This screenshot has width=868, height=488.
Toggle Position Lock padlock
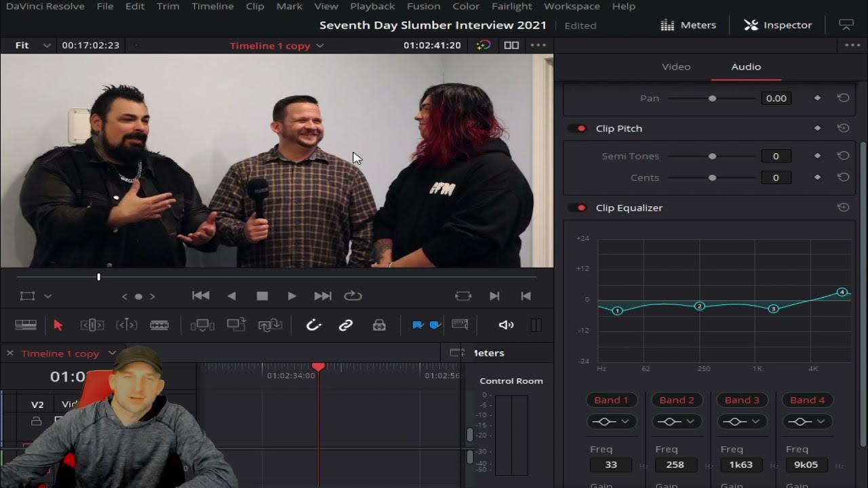coord(379,325)
